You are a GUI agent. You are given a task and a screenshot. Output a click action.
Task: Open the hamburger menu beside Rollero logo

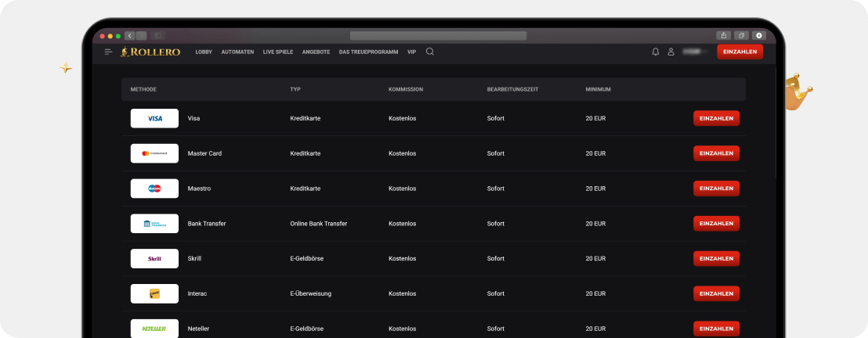coord(108,52)
